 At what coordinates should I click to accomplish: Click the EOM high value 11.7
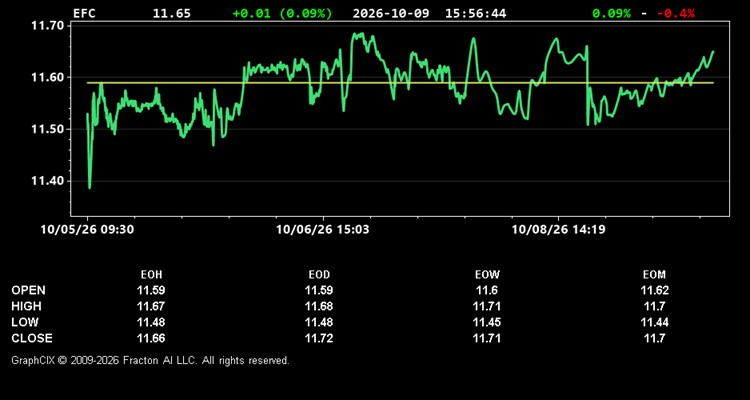(654, 306)
